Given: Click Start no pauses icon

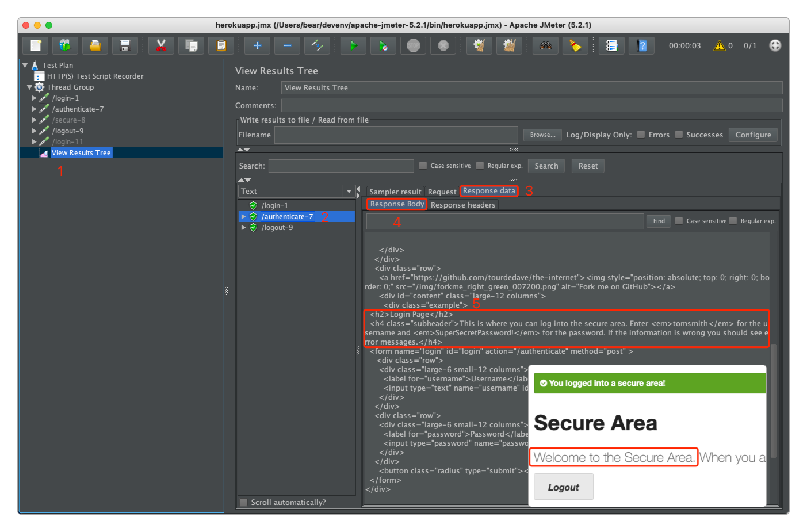Looking at the screenshot, I should point(383,45).
